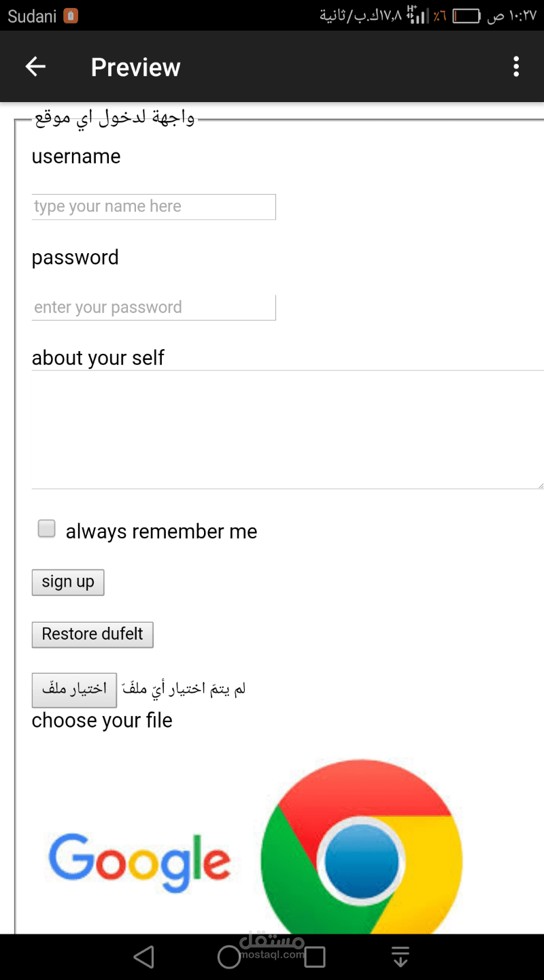Viewport: 544px width, 980px height.
Task: Click the sign up button
Action: click(68, 583)
